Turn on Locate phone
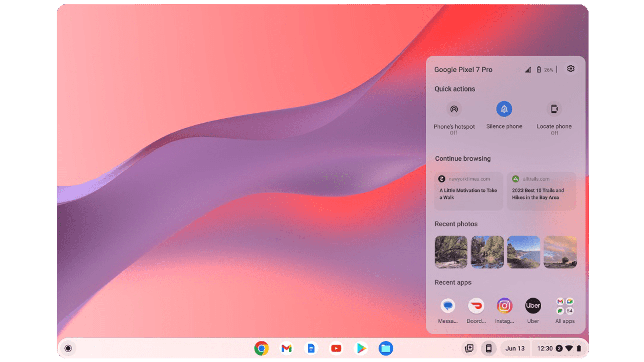The image size is (644, 362). 554,109
